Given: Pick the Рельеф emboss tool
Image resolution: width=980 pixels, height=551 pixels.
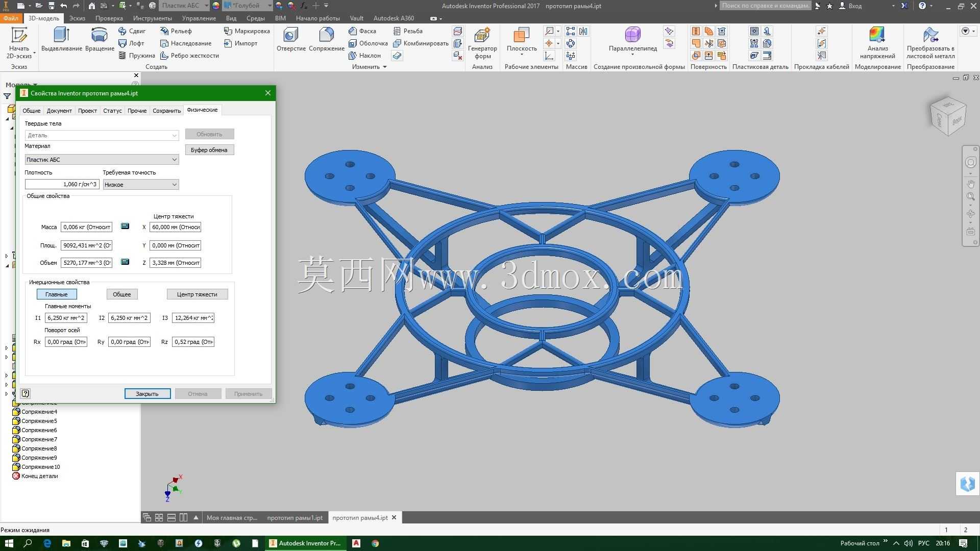Looking at the screenshot, I should click(x=176, y=31).
